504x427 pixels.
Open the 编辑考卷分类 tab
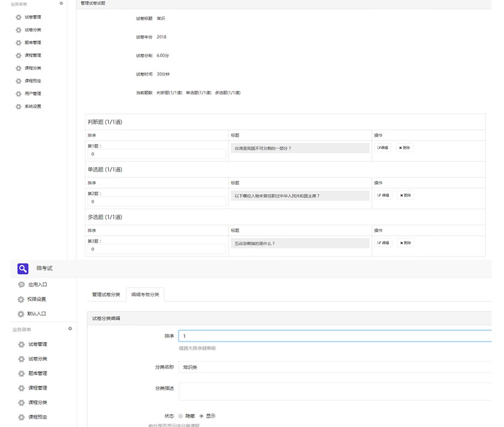pyautogui.click(x=145, y=294)
